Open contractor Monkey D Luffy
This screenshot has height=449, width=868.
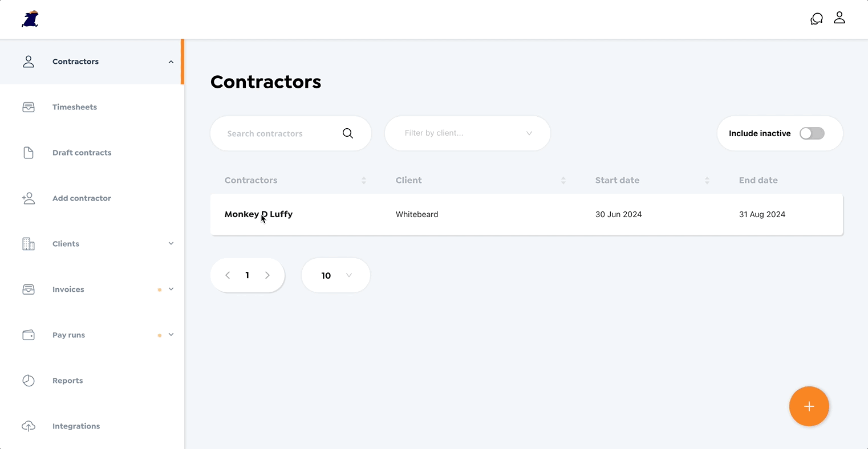[258, 214]
